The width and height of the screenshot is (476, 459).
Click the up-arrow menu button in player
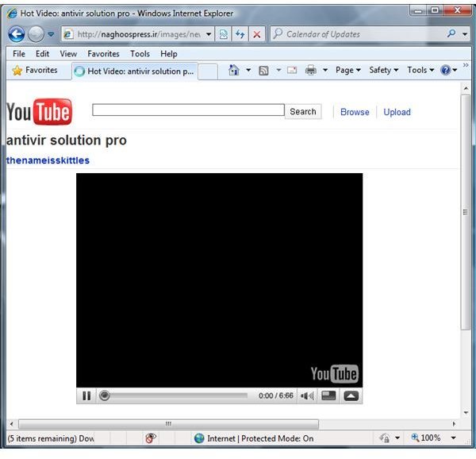pos(351,395)
